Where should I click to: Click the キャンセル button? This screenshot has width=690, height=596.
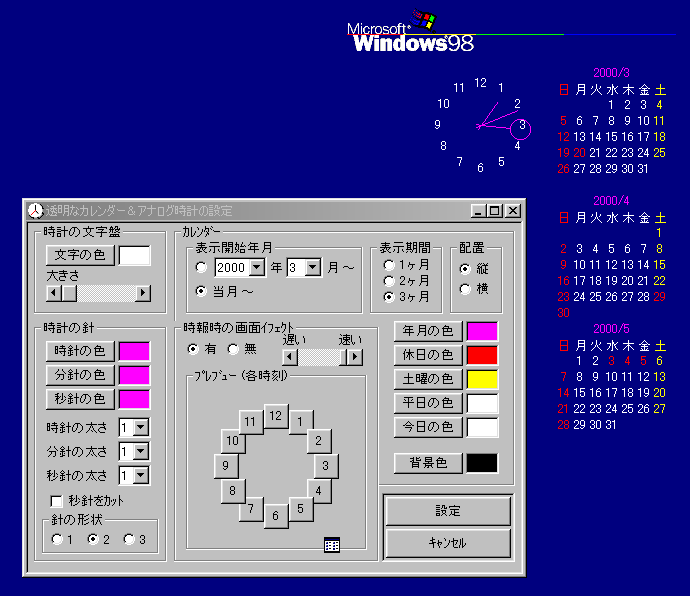click(x=448, y=543)
